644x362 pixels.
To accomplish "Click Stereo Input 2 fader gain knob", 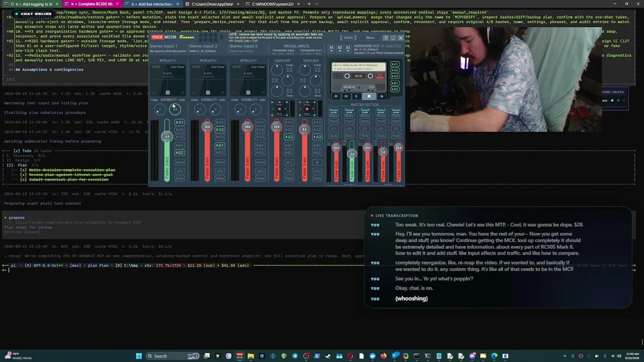I will [x=207, y=127].
